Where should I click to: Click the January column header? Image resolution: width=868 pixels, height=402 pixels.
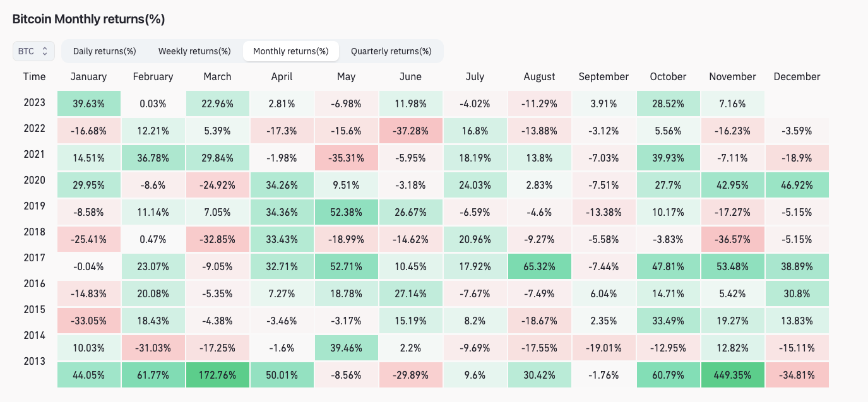point(88,76)
